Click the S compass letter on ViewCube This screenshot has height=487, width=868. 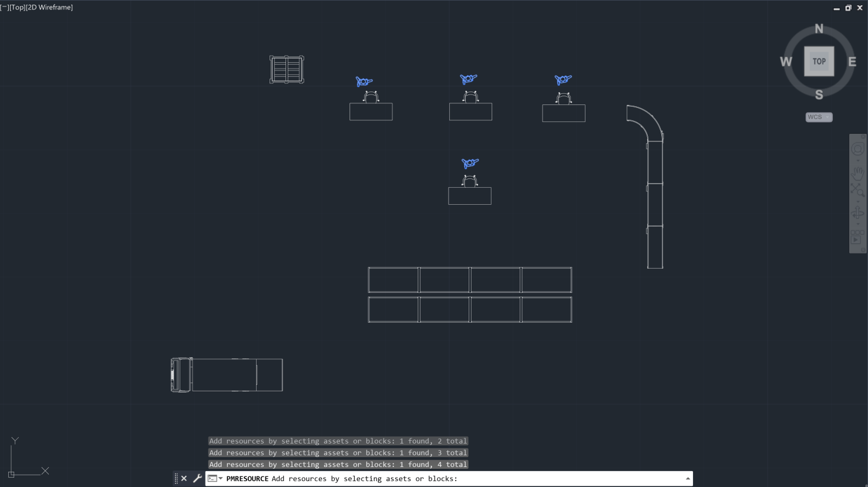tap(819, 95)
